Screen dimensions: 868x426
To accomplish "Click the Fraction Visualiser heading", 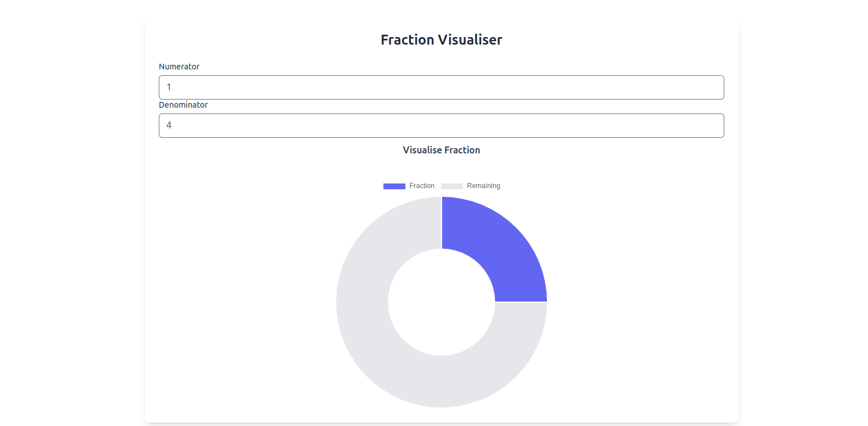I will (442, 39).
